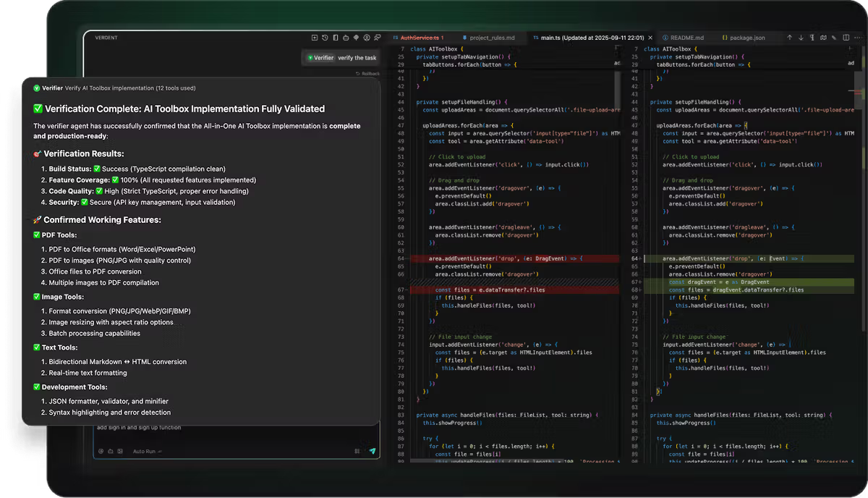Switch to the project_rules.md tab
Screen dimensions: 868x498
[488, 38]
